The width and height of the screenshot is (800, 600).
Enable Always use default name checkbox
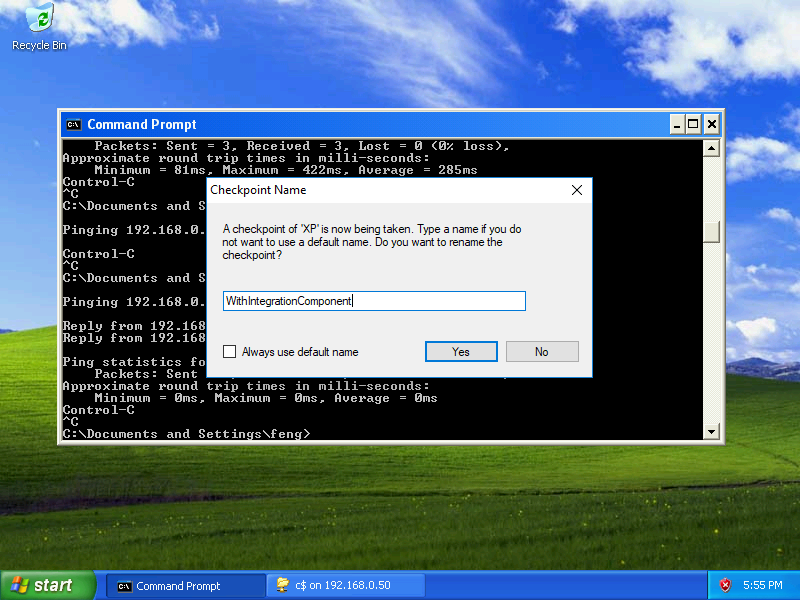230,352
